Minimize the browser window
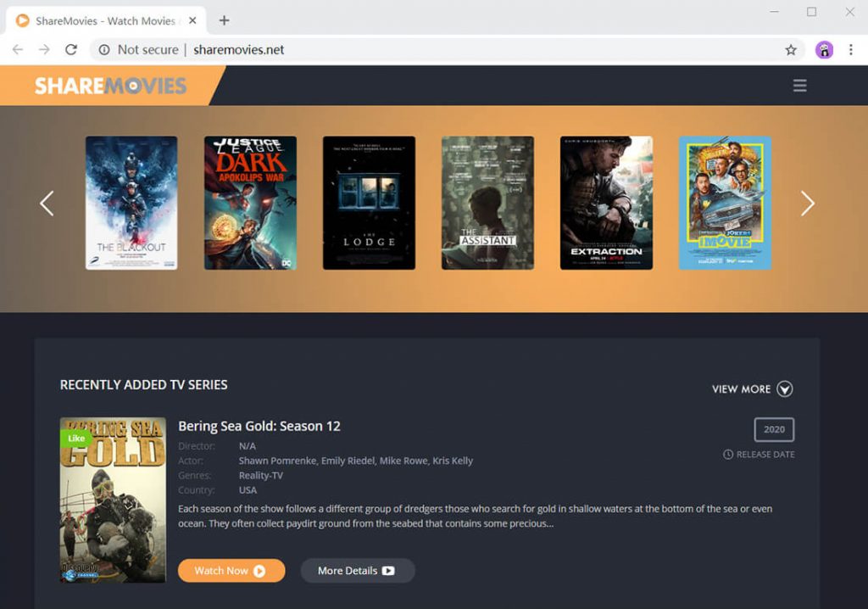 point(775,12)
